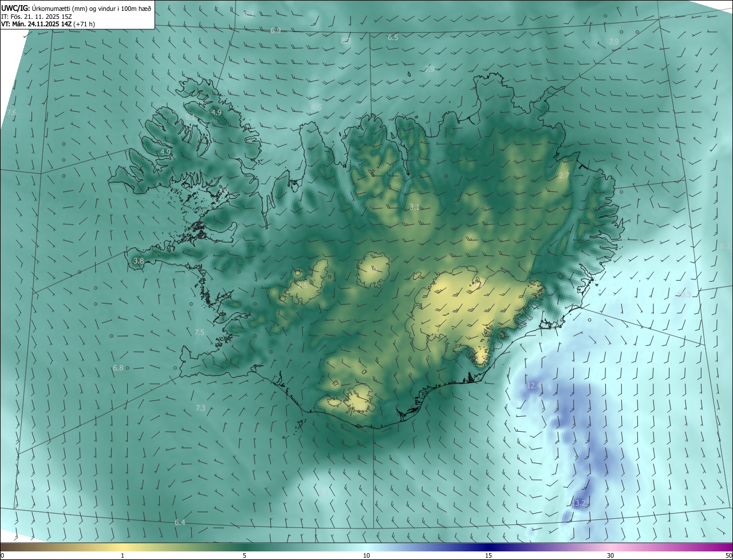Viewport: 733px width, 560px height.
Task: Click the dark navy colorbar segment above 15
Action: (488, 547)
